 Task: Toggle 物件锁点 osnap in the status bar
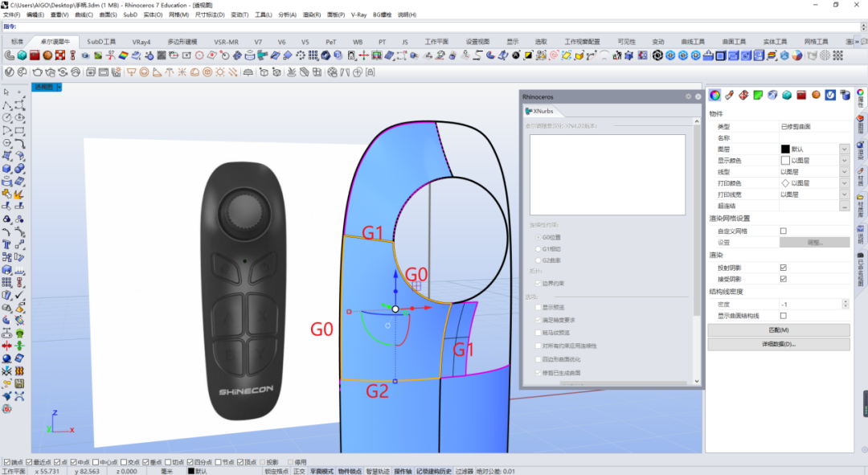click(349, 471)
